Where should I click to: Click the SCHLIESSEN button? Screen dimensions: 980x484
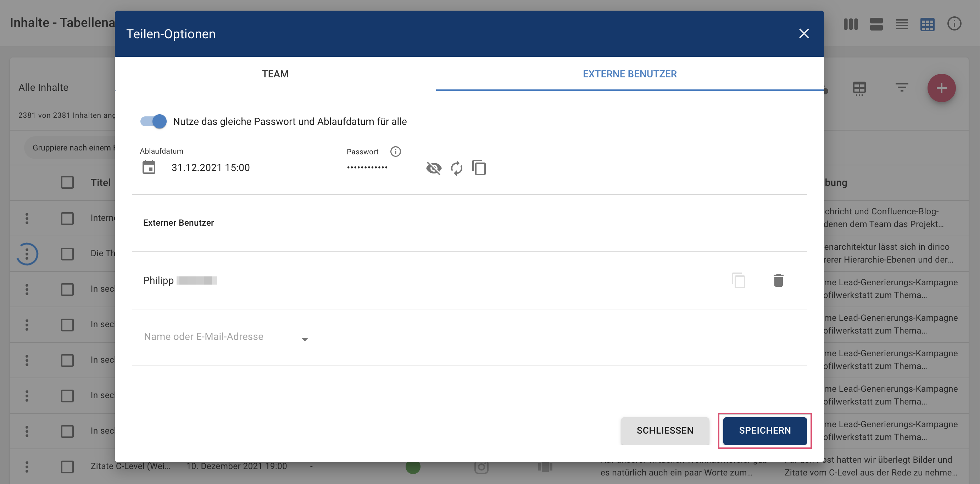[664, 430]
